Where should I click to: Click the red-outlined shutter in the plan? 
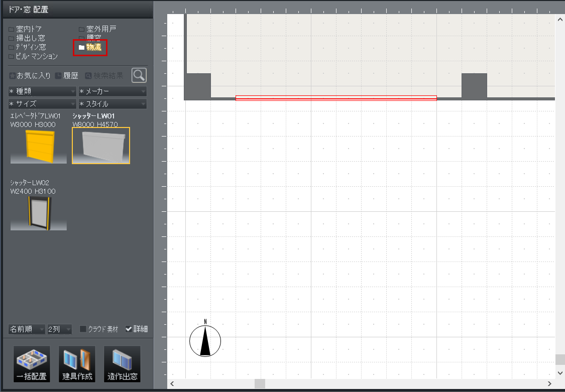tap(335, 98)
